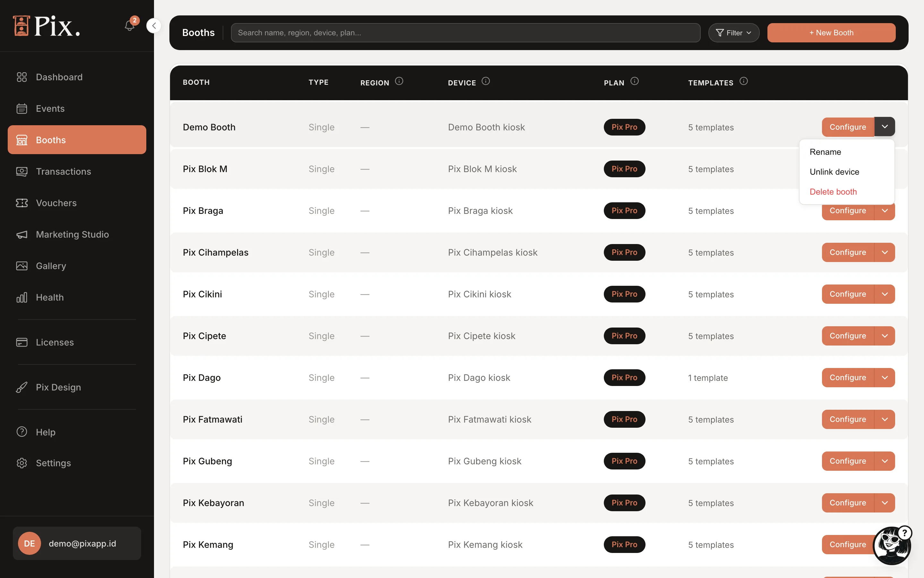
Task: Click the Settings gear icon
Action: point(22,463)
